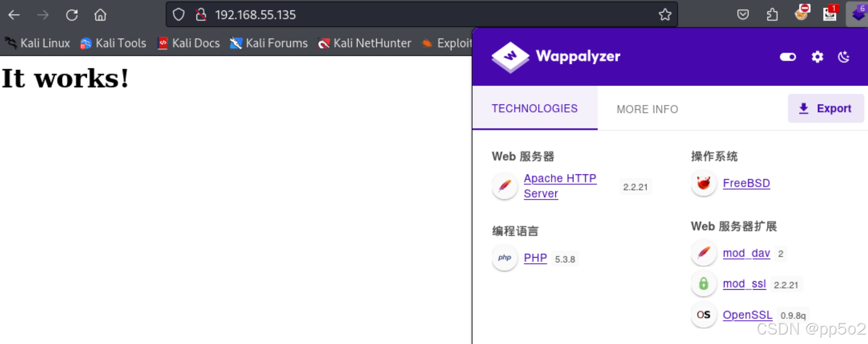Viewport: 868px width, 344px height.
Task: Open the Kali Forums bookmark
Action: click(268, 43)
